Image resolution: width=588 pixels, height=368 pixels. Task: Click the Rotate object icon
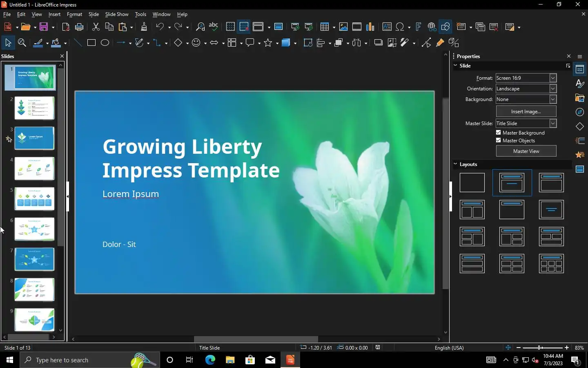tap(308, 43)
